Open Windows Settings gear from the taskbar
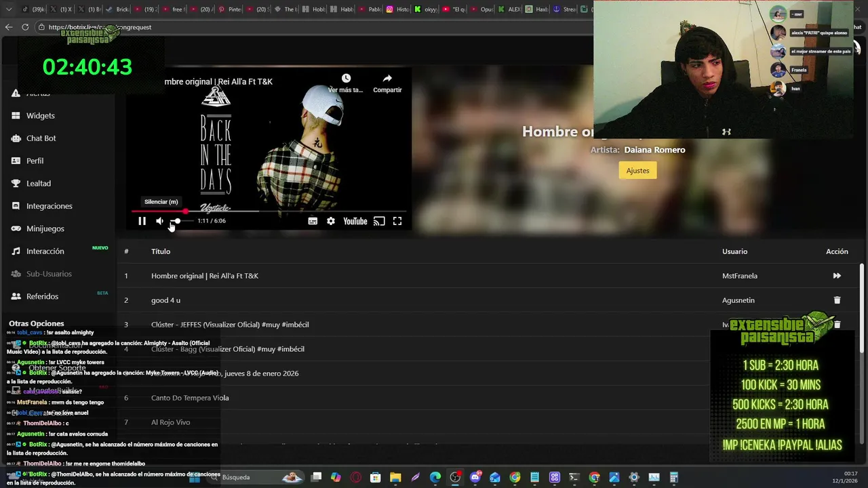The width and height of the screenshot is (868, 488). (x=634, y=477)
